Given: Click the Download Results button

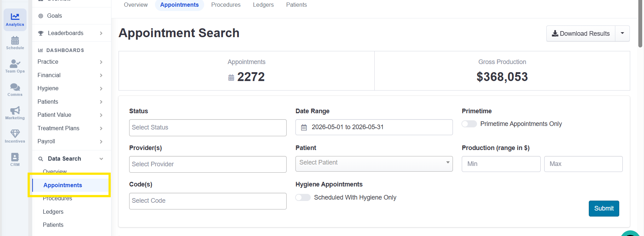Looking at the screenshot, I should click(x=581, y=33).
